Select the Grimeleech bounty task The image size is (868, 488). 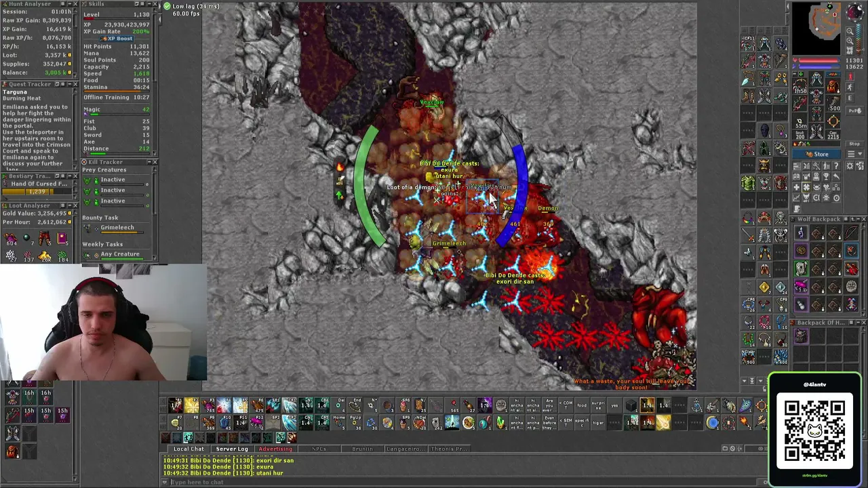(117, 228)
